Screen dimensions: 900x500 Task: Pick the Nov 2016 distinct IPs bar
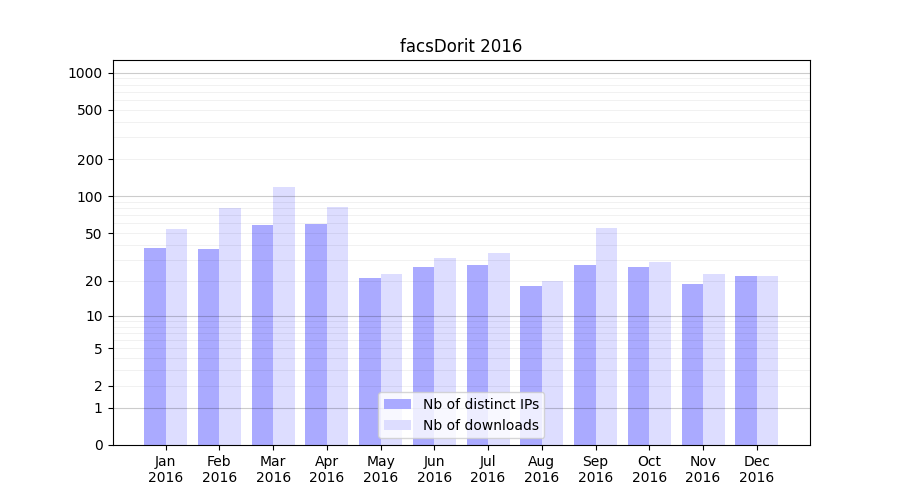coord(692,364)
